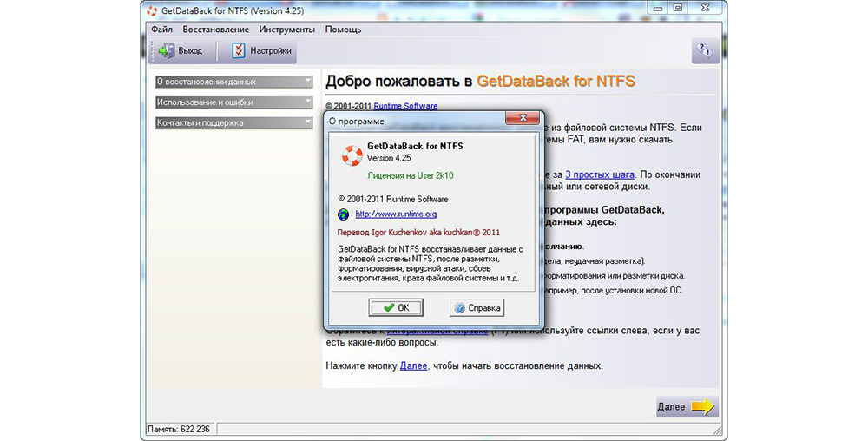Click the Выход exit door icon in toolbar
The width and height of the screenshot is (868, 441).
click(166, 51)
